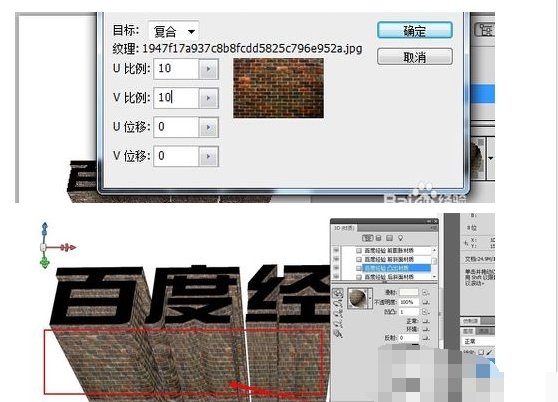558x402 pixels.
Task: Open the 正常 texture folder icon in 3D panel
Action: point(425,321)
